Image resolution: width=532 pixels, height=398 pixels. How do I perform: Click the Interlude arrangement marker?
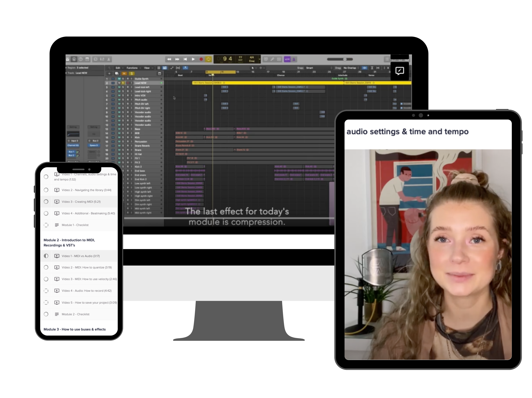click(x=343, y=75)
